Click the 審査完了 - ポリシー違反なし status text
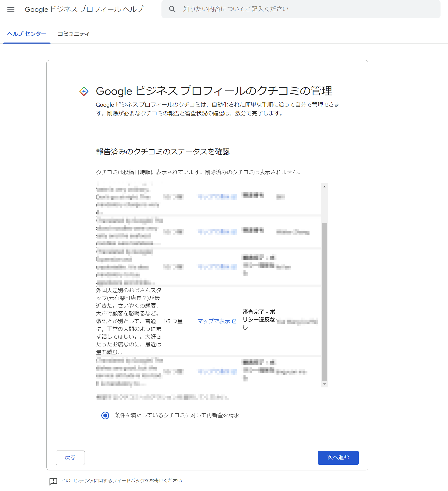This screenshot has height=491, width=448. (x=259, y=320)
